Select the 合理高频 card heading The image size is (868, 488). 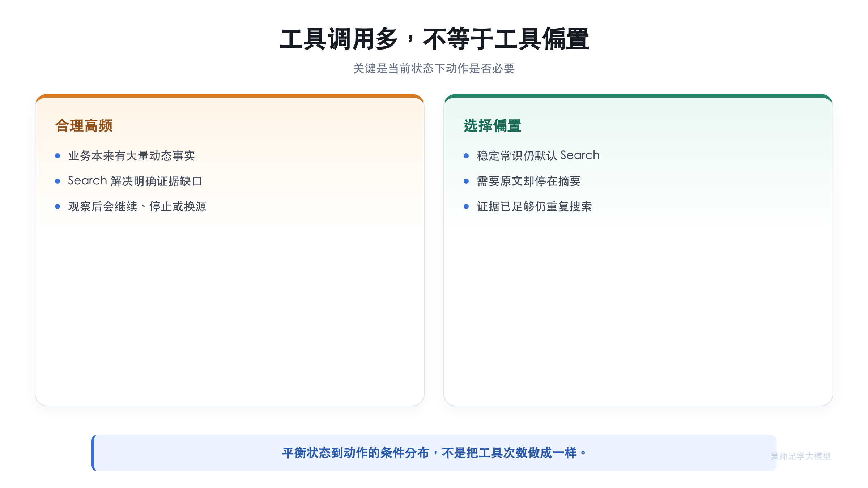(x=84, y=126)
